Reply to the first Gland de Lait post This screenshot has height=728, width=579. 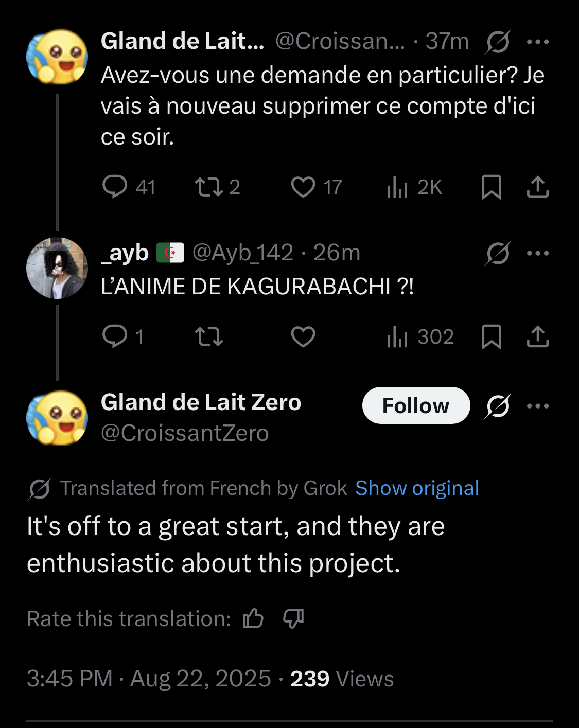pyautogui.click(x=115, y=187)
